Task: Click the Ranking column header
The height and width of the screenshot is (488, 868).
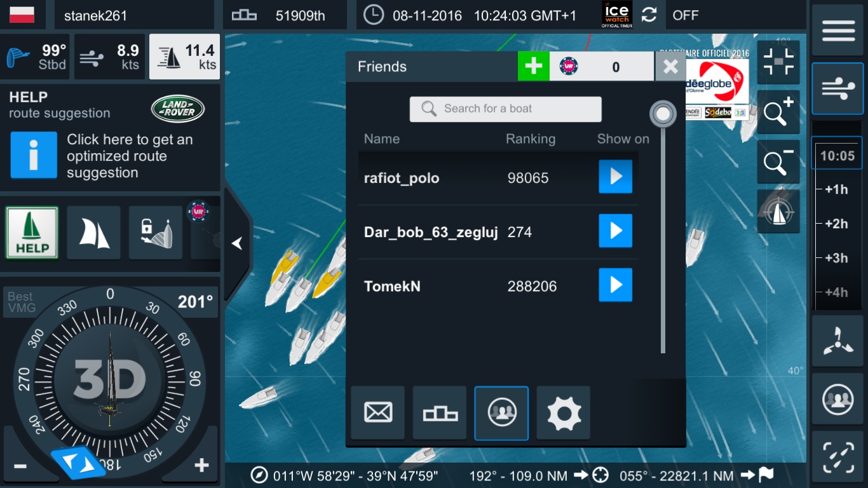Action: [531, 139]
